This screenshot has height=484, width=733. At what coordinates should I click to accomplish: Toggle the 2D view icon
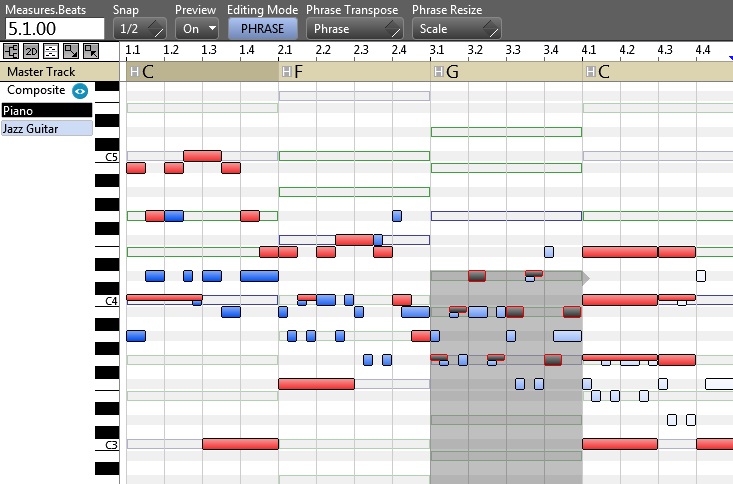31,51
